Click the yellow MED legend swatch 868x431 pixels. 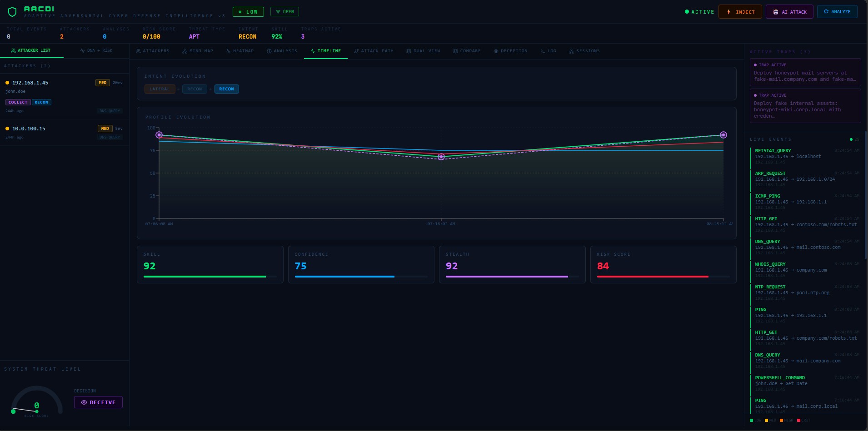(x=766, y=420)
